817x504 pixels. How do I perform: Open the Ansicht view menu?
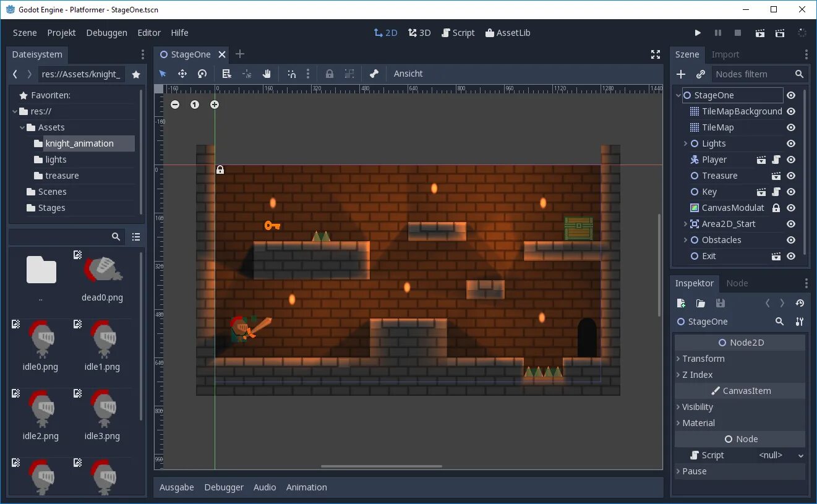point(408,74)
